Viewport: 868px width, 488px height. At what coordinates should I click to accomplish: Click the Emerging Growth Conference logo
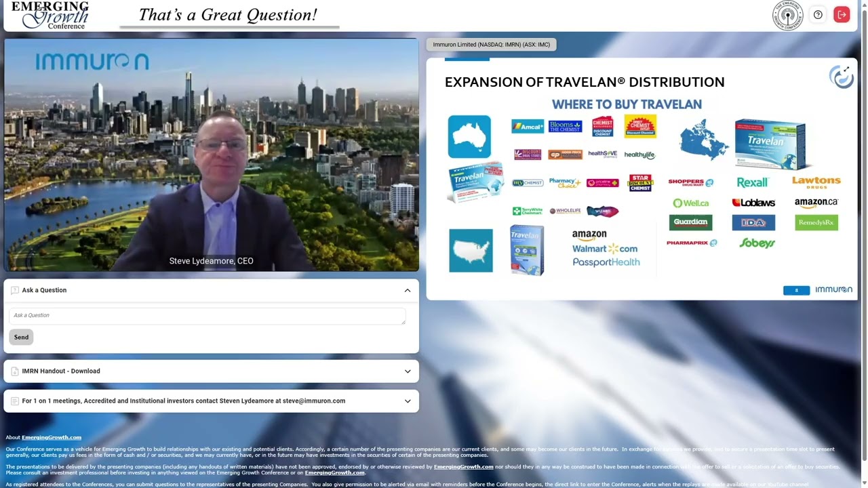(x=51, y=15)
